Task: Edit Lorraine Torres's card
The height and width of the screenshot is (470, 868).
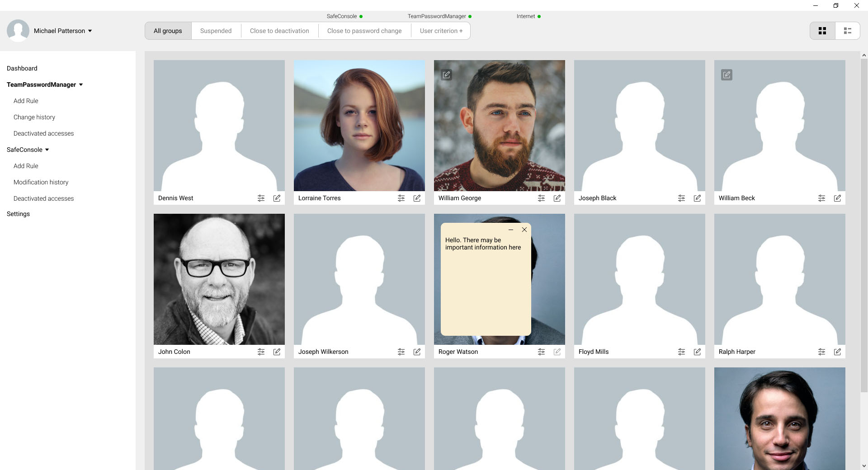Action: (x=417, y=198)
